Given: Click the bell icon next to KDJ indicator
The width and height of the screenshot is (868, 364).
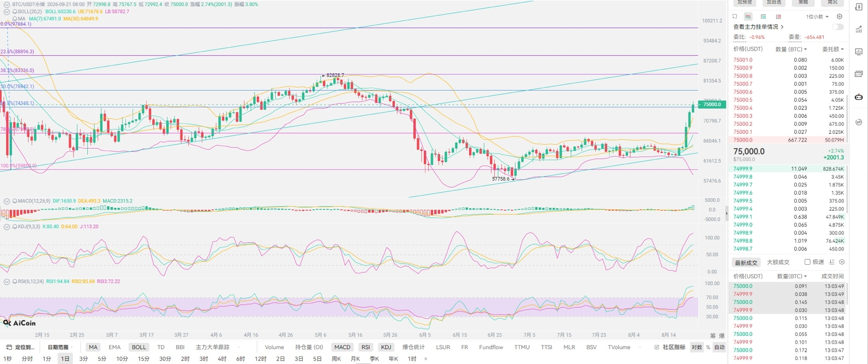Looking at the screenshot, I should [15, 227].
